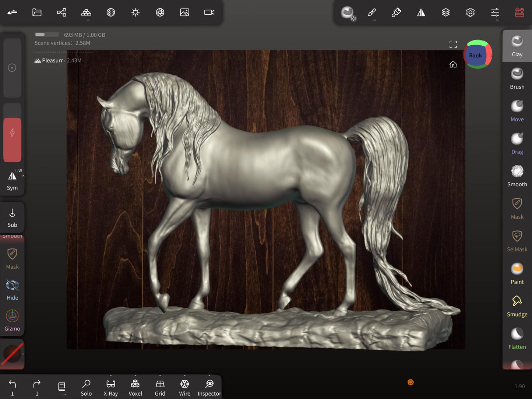Select the Mask tool in right panel
The height and width of the screenshot is (399, 532).
[x=517, y=209]
